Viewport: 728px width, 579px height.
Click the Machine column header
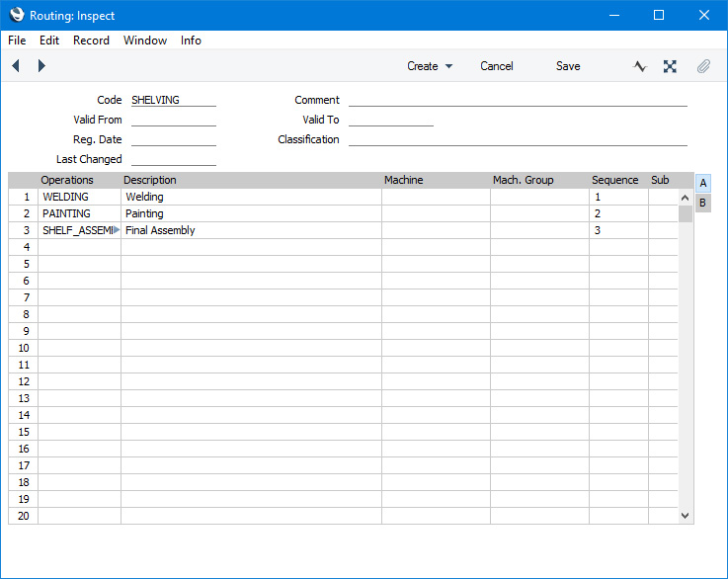[403, 180]
